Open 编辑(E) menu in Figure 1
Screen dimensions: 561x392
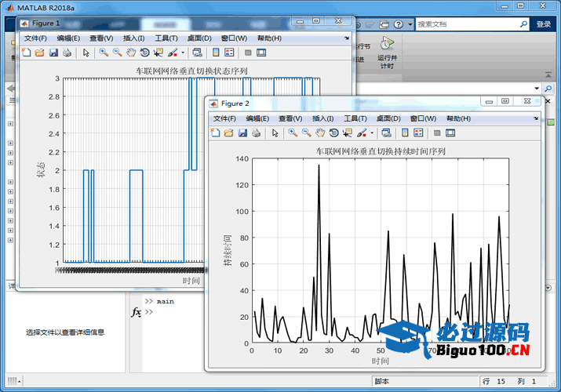(68, 38)
